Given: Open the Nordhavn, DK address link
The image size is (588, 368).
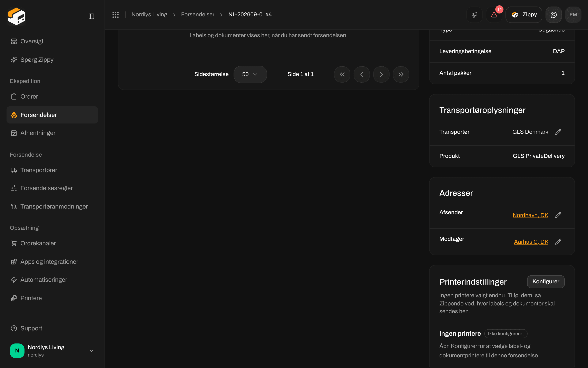Looking at the screenshot, I should coord(530,215).
